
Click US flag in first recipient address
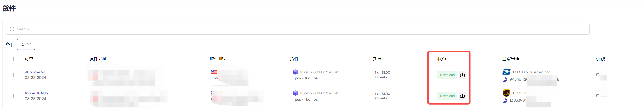coord(214,72)
